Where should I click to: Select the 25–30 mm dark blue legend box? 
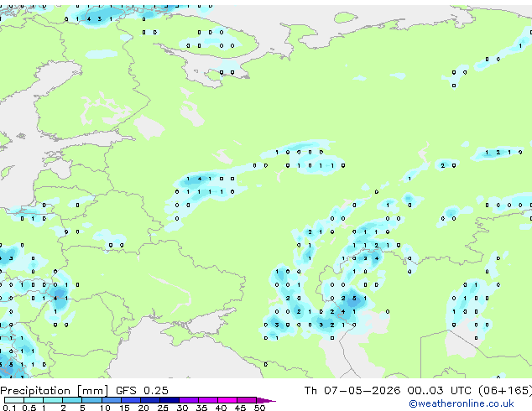tap(170, 400)
